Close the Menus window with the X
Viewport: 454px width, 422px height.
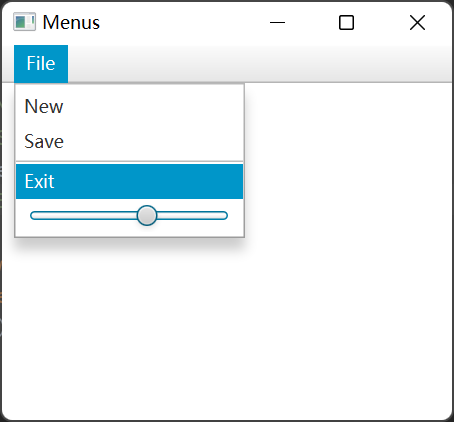[417, 23]
